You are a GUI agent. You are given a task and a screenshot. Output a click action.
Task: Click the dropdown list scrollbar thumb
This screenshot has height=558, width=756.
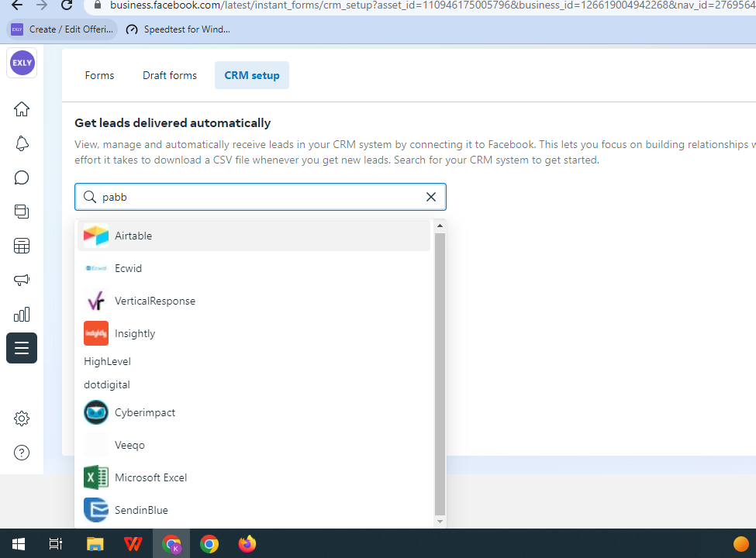point(440,374)
